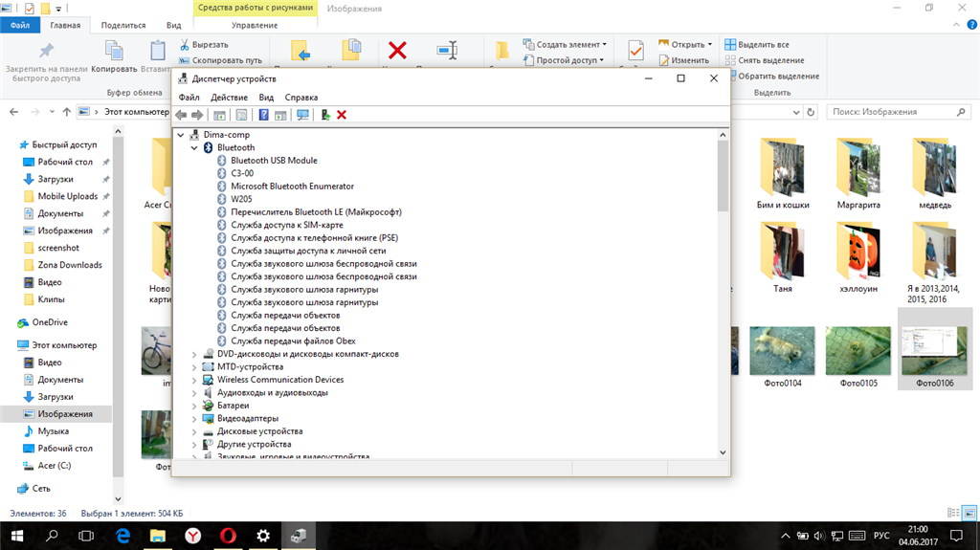This screenshot has height=550, width=980.
Task: Click navigation pane scroll down arrow
Action: (x=118, y=499)
